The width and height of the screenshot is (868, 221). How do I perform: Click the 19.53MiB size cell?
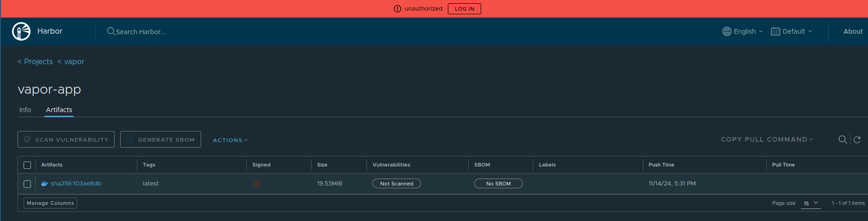[330, 184]
